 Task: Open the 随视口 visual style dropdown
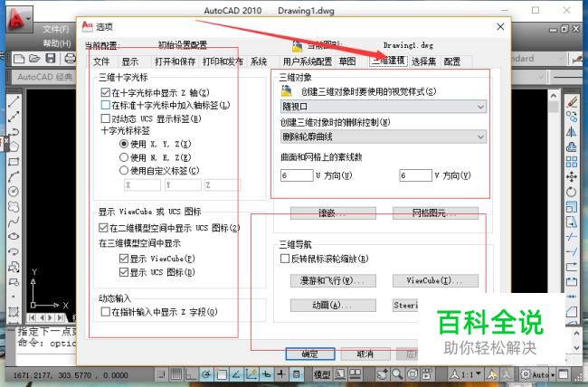pyautogui.click(x=384, y=107)
